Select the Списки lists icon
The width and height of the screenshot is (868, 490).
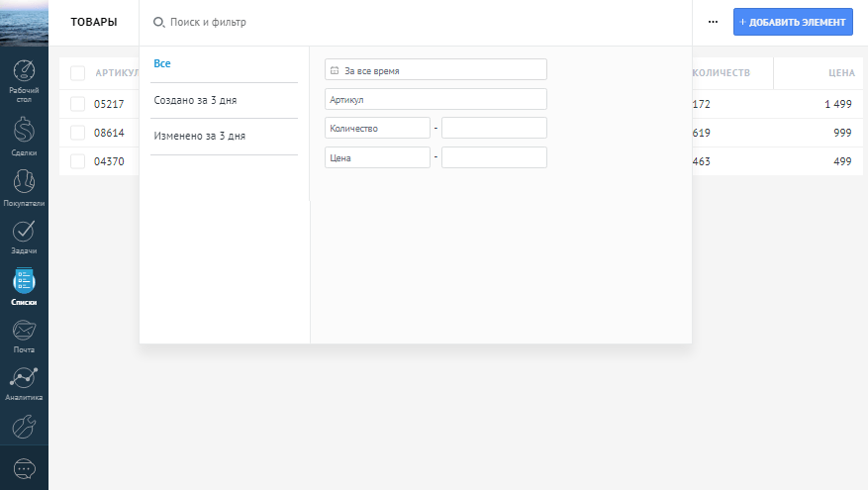[x=24, y=281]
